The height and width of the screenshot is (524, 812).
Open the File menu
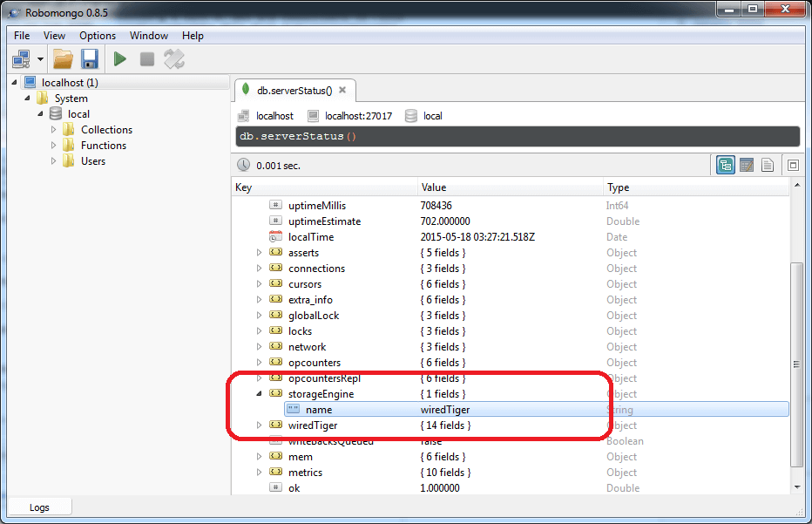point(22,35)
